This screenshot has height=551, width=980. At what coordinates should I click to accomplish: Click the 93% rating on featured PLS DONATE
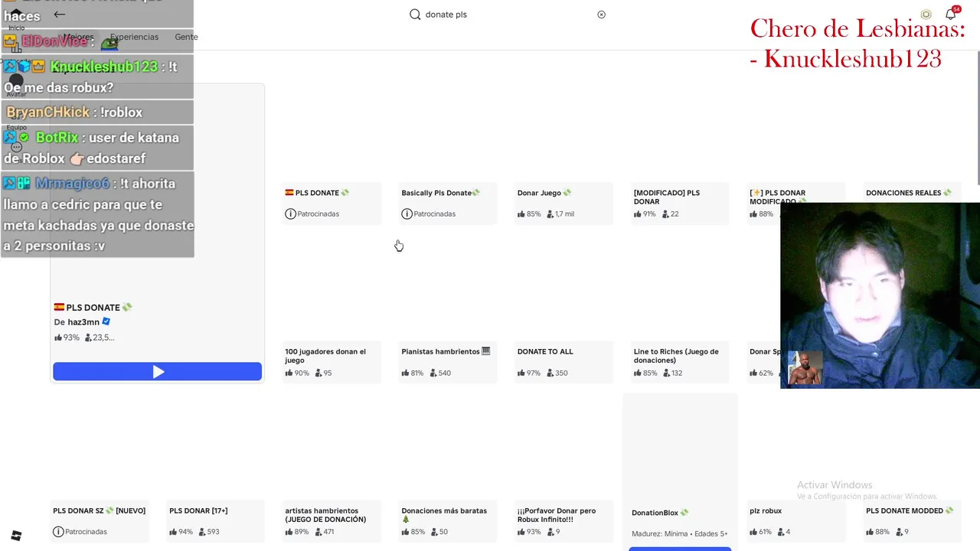71,337
